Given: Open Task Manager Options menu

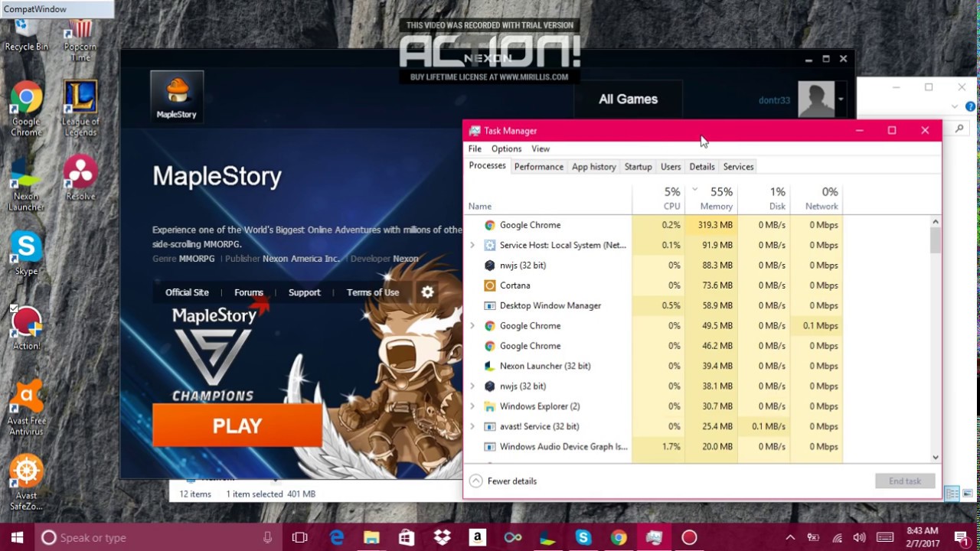Looking at the screenshot, I should click(x=506, y=148).
